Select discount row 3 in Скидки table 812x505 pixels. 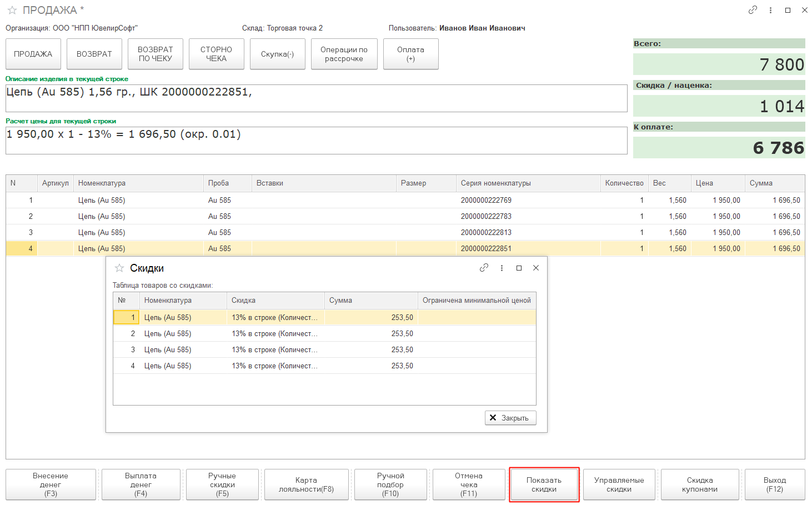pyautogui.click(x=324, y=349)
